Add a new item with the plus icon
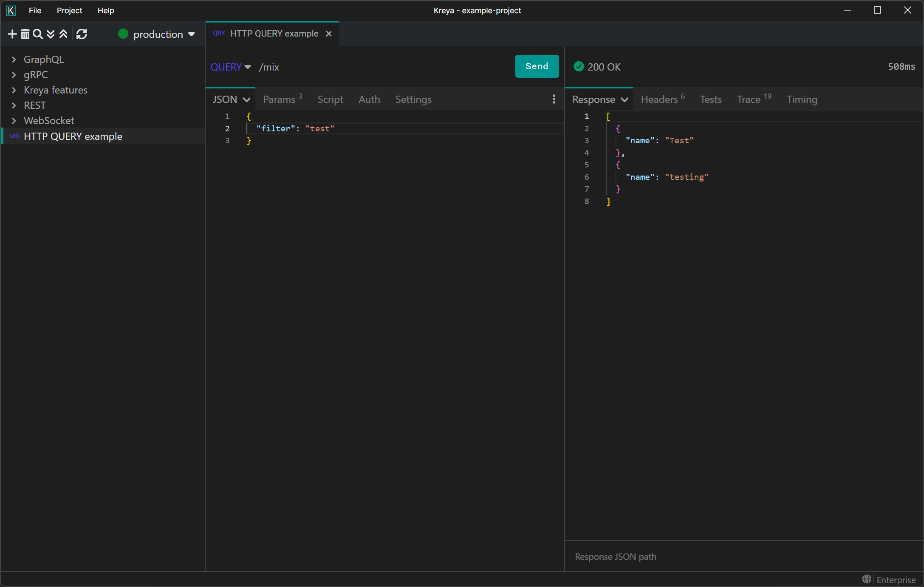This screenshot has width=924, height=587. tap(12, 34)
